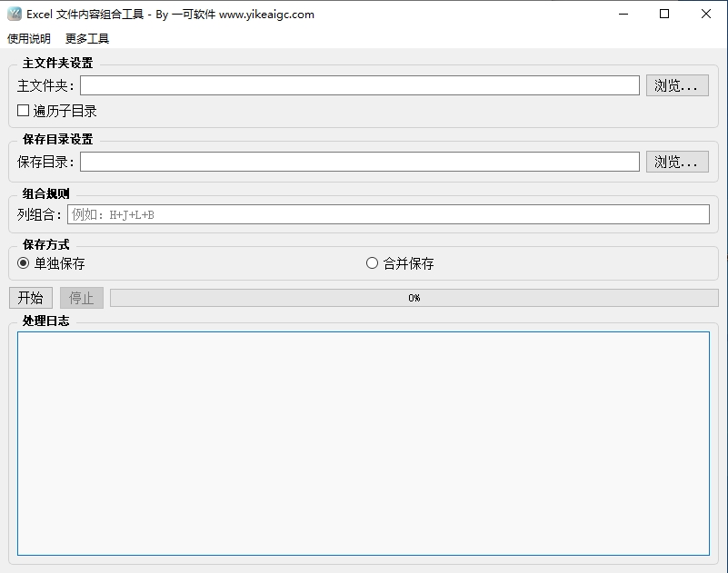Click the app icon in title bar

15,14
